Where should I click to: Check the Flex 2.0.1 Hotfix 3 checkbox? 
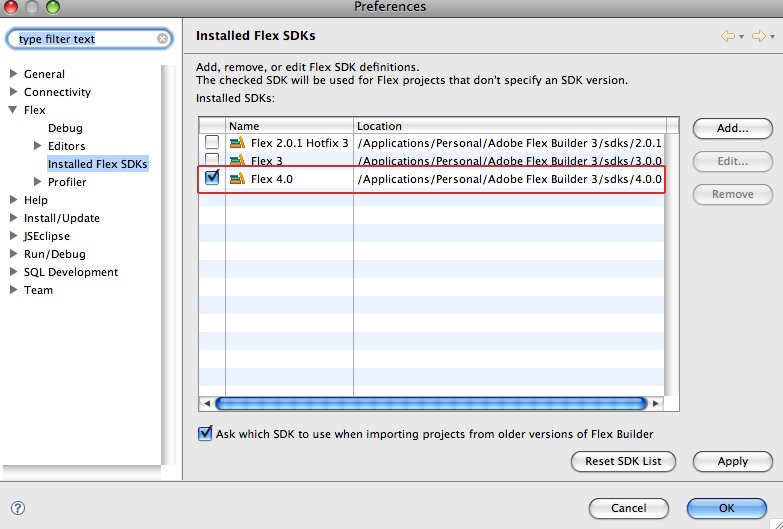pyautogui.click(x=212, y=142)
